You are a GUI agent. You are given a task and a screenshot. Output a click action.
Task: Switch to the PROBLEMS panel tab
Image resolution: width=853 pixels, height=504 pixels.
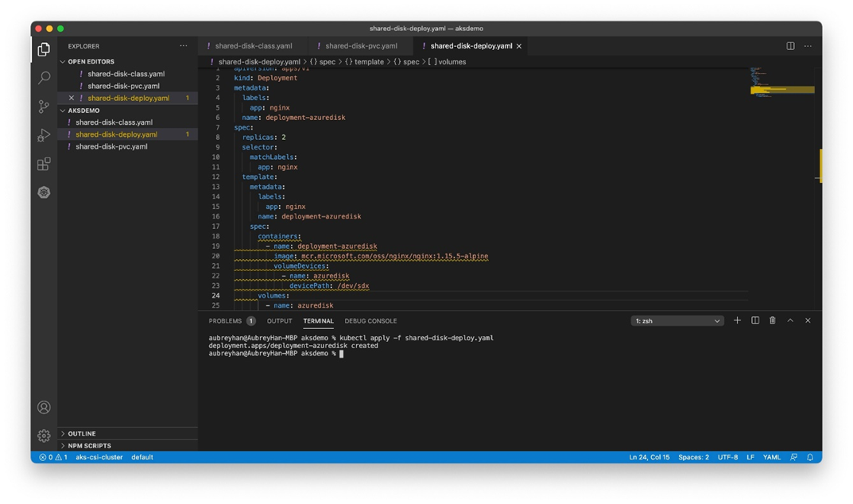pyautogui.click(x=225, y=321)
